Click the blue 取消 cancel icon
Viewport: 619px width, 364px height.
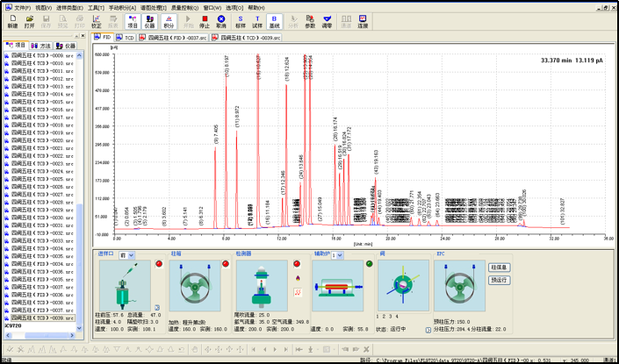pyautogui.click(x=221, y=22)
